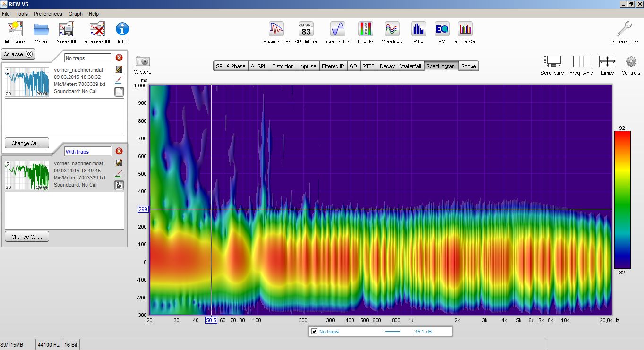Click the Measure toolbar icon
This screenshot has width=644, height=350.
pyautogui.click(x=15, y=30)
